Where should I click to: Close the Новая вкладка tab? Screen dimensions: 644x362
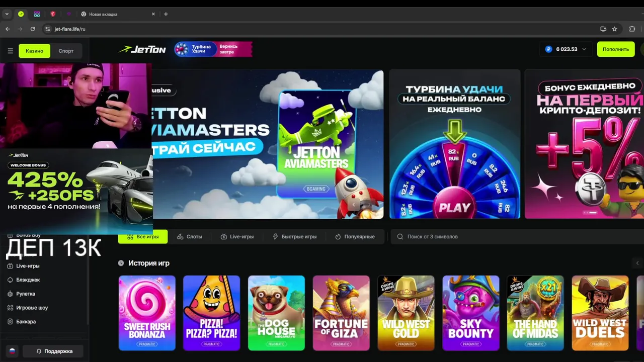tap(153, 14)
